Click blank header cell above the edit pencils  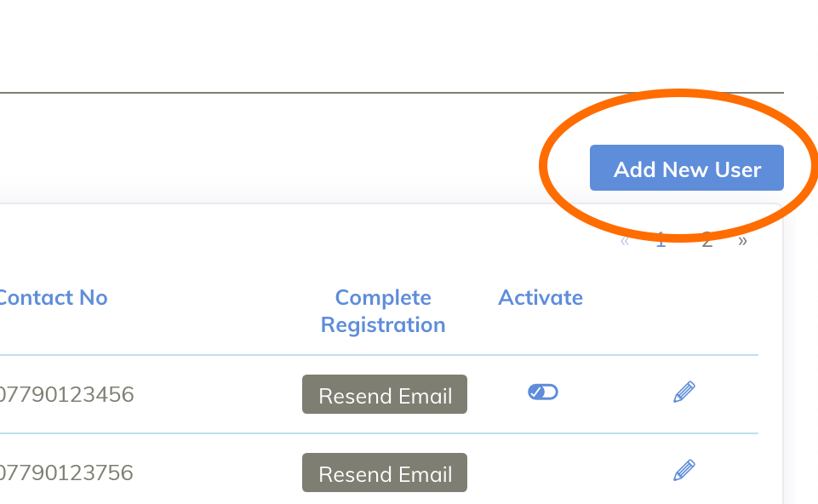click(x=684, y=311)
